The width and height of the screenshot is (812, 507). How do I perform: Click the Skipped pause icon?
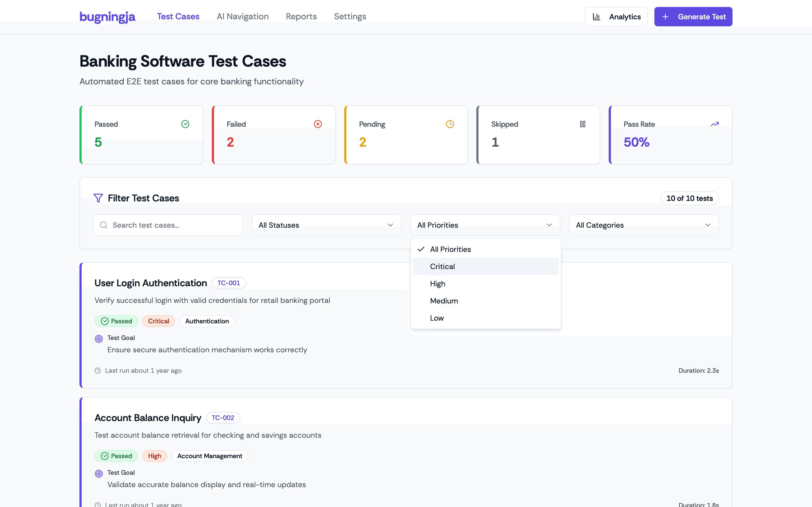click(582, 124)
